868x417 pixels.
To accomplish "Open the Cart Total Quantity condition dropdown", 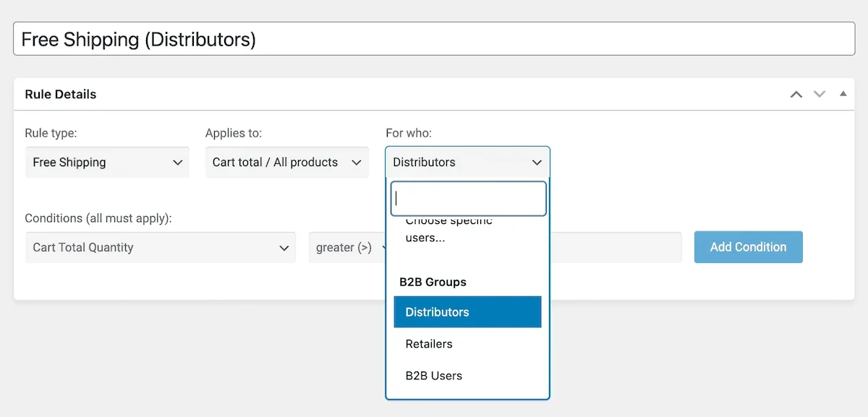I will (x=159, y=247).
